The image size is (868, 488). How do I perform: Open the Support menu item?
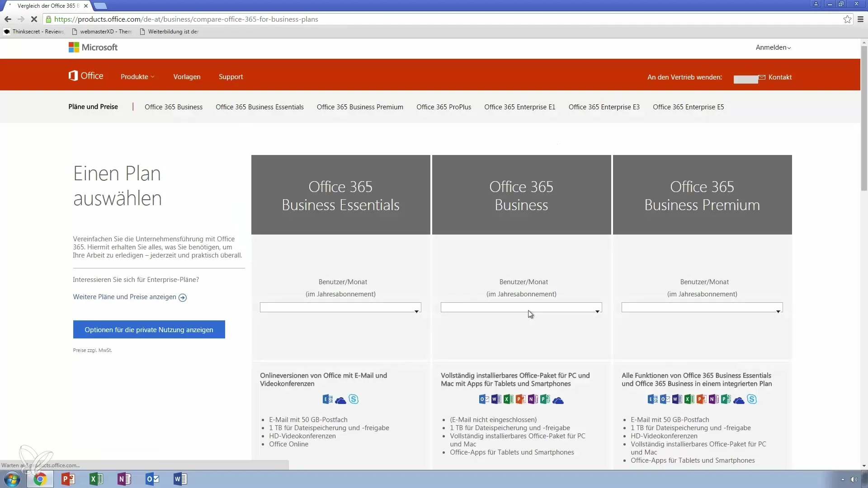(231, 77)
